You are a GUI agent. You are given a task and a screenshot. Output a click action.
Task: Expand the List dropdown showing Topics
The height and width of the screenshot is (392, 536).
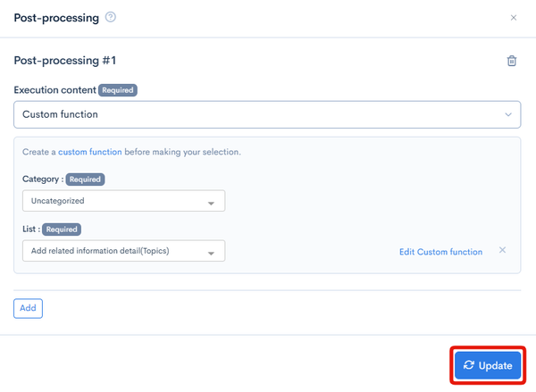[x=124, y=251]
